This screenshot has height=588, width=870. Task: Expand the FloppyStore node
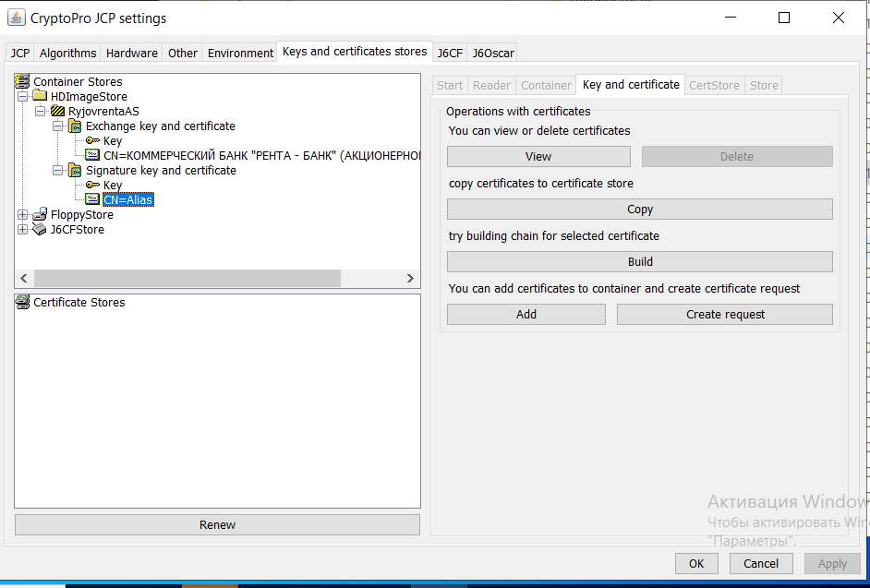(x=22, y=215)
